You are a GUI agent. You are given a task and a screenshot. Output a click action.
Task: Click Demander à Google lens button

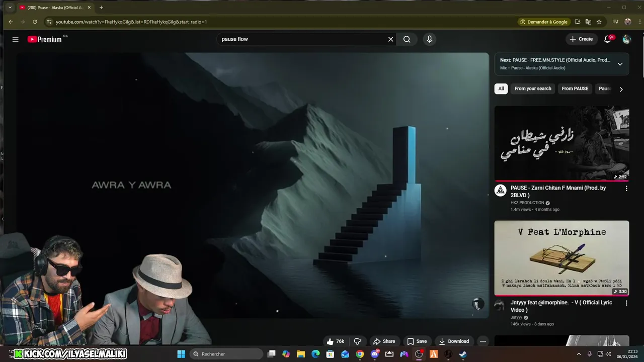click(543, 22)
